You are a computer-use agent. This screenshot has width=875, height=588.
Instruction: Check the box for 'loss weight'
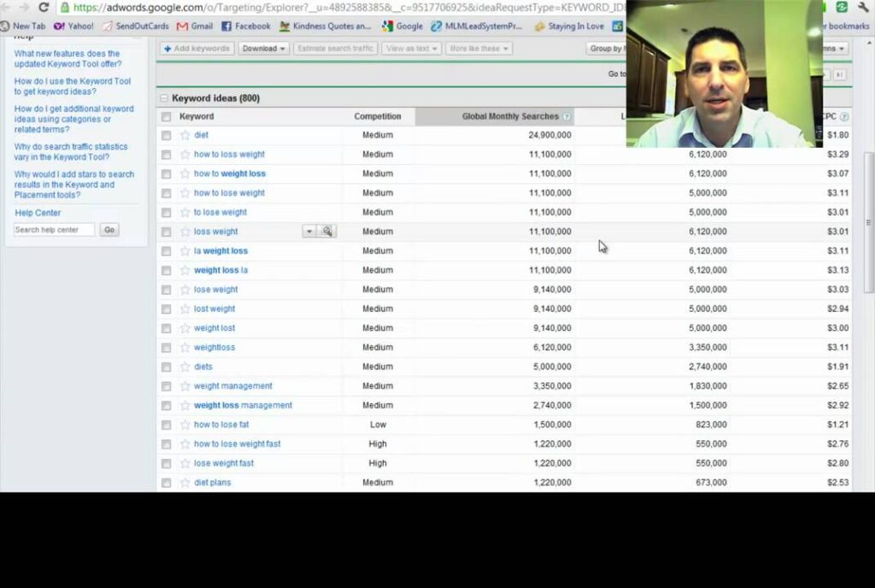[166, 232]
